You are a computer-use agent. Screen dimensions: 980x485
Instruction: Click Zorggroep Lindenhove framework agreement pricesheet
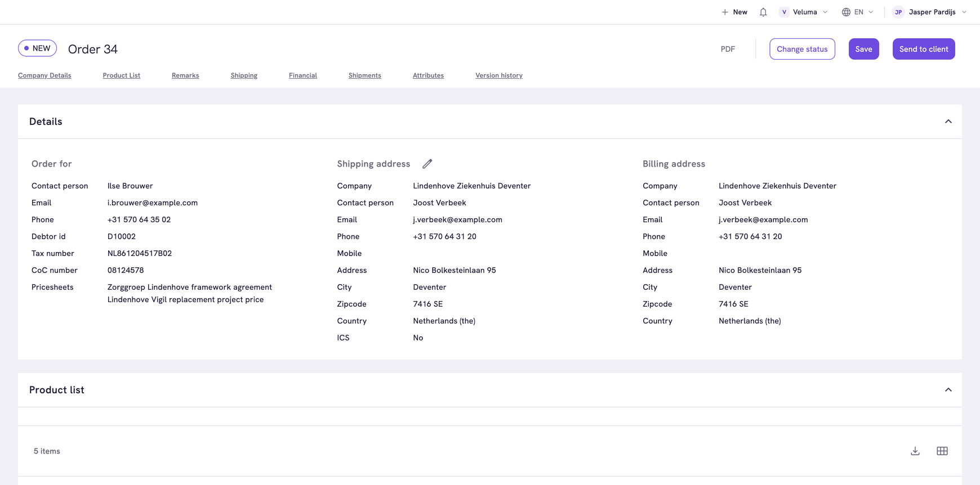point(190,287)
